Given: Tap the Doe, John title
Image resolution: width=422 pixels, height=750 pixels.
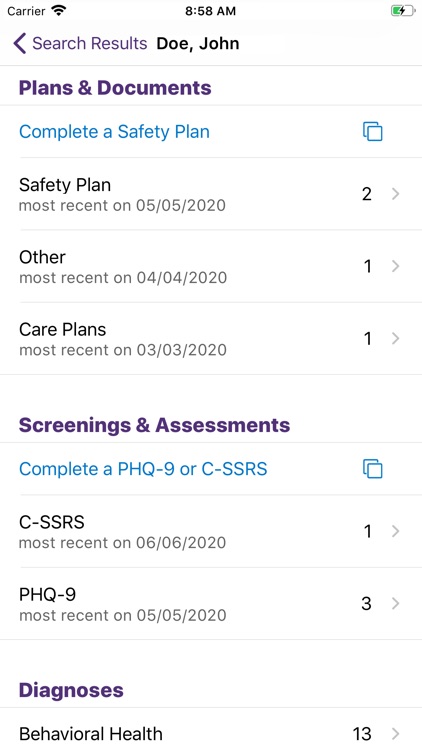Looking at the screenshot, I should [x=198, y=44].
